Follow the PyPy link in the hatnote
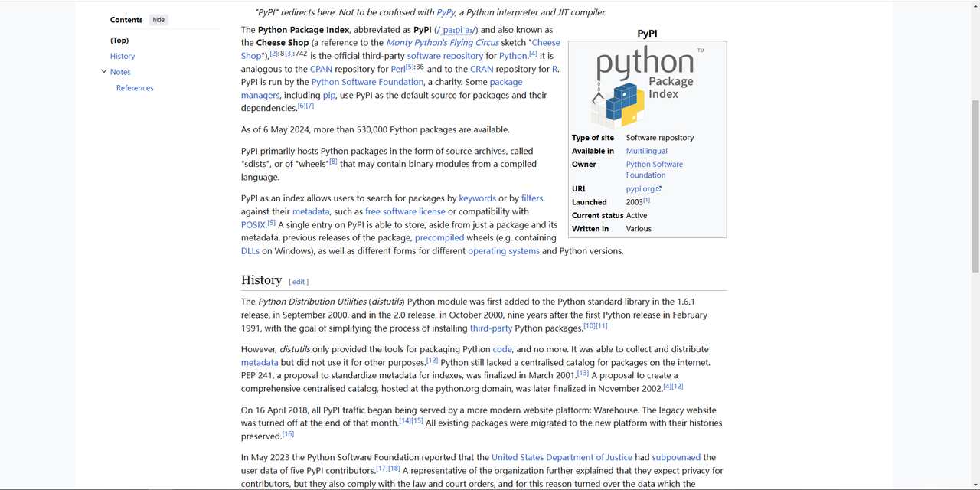Screen dimensions: 980x490 click(x=446, y=12)
